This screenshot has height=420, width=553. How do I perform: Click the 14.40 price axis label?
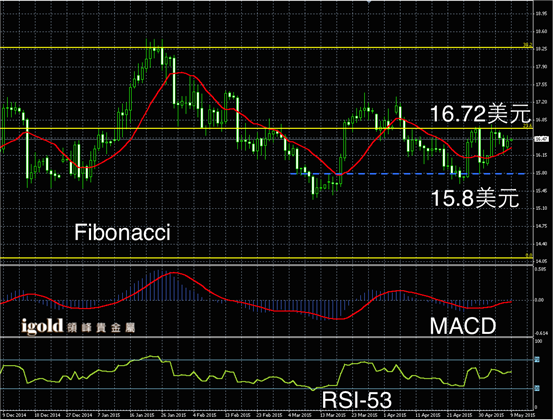tap(541, 244)
